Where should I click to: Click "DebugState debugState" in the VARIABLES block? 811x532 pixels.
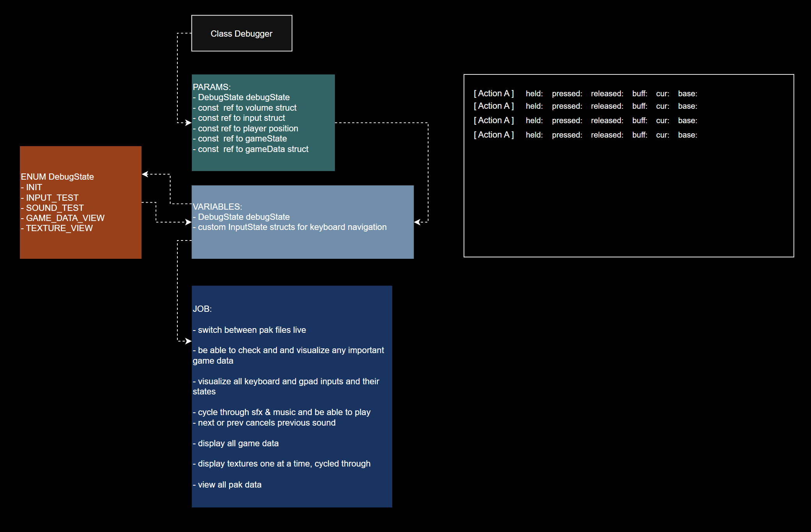coord(241,217)
